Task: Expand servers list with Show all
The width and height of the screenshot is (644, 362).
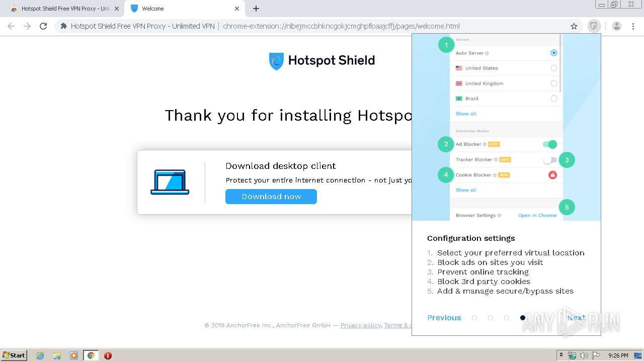Action: 466,114
